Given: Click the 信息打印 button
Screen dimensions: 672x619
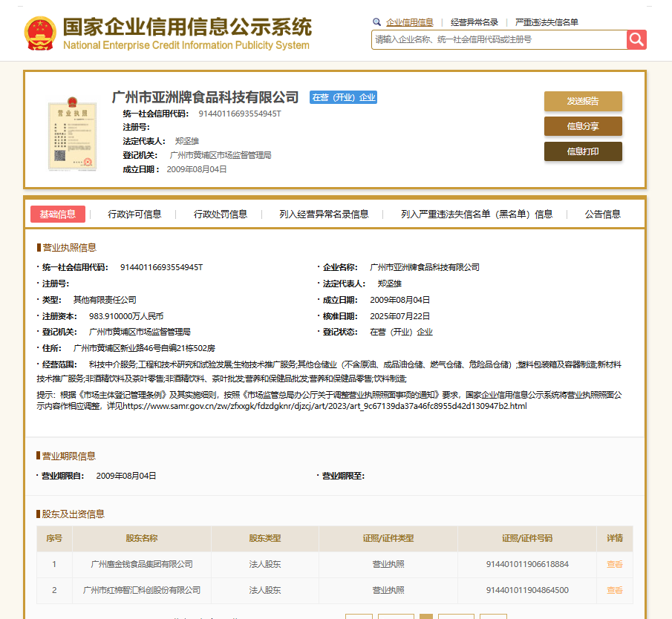Looking at the screenshot, I should (x=583, y=151).
